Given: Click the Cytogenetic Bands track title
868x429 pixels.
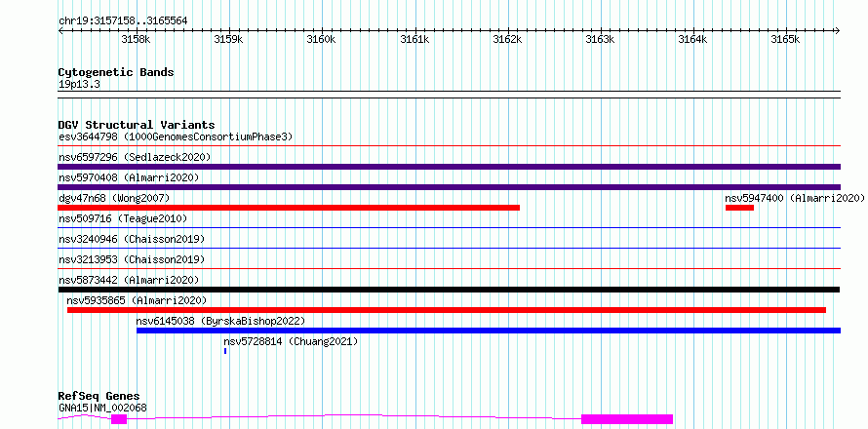Looking at the screenshot, I should click(x=116, y=72).
